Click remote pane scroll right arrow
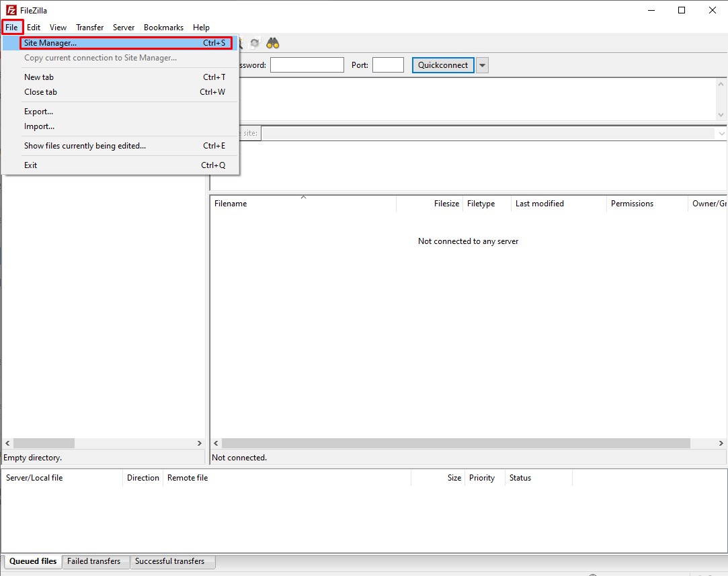Image resolution: width=728 pixels, height=576 pixels. (x=721, y=443)
